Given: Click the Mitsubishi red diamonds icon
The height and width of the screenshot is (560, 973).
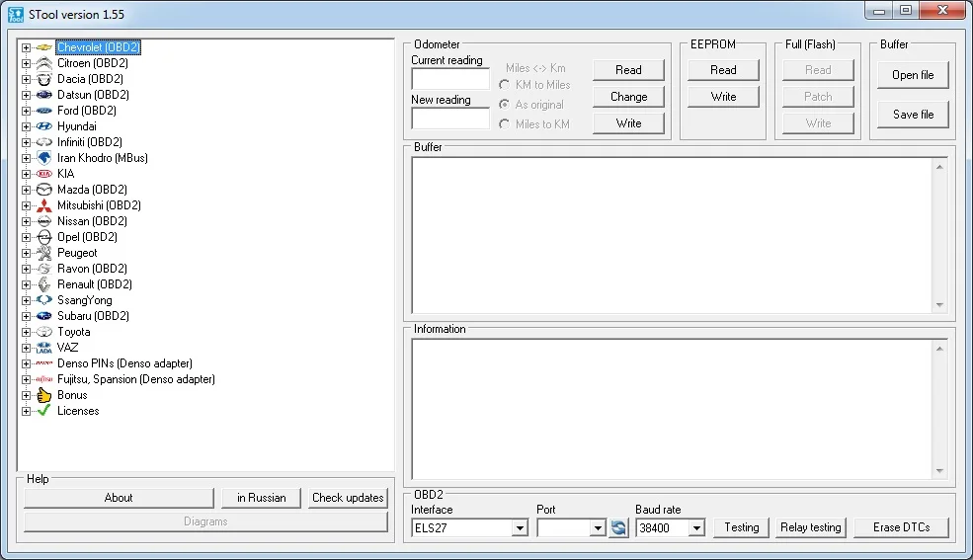Looking at the screenshot, I should (44, 205).
